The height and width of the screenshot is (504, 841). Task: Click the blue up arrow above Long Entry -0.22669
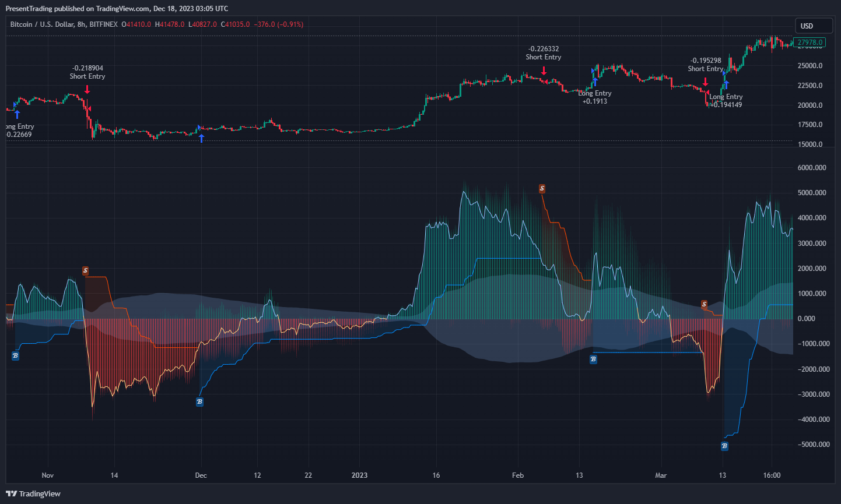coord(17,114)
